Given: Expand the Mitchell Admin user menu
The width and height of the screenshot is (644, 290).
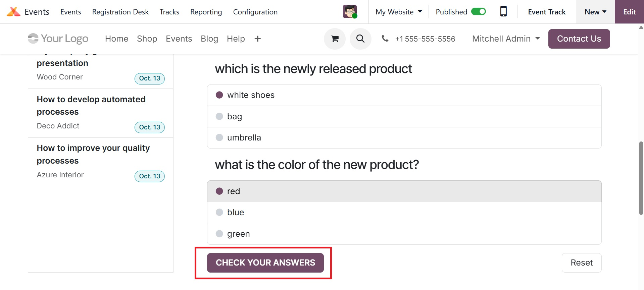Looking at the screenshot, I should point(506,39).
